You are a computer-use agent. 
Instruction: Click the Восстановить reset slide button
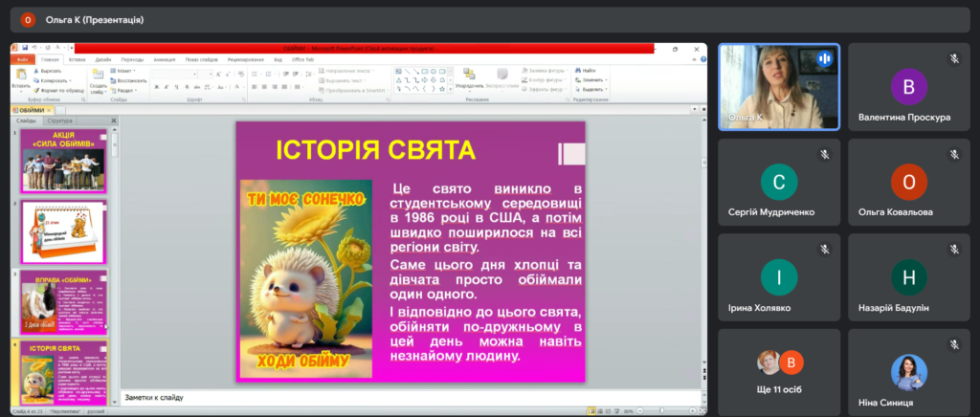click(130, 80)
